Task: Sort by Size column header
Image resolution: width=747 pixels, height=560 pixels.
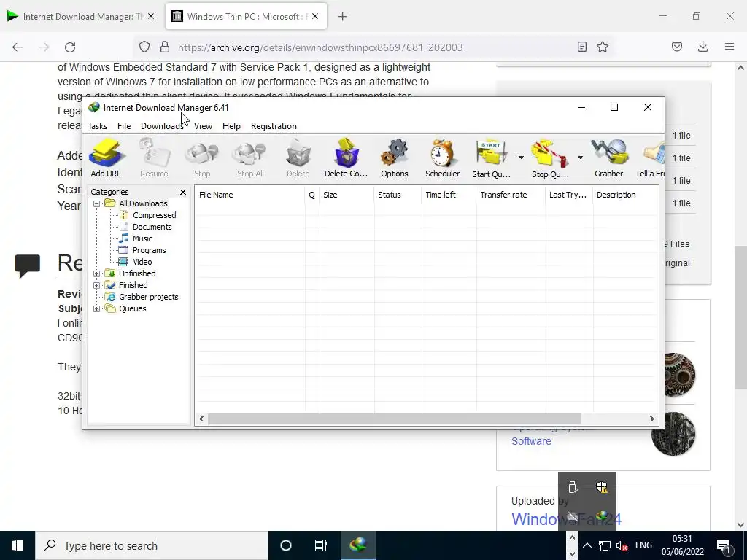Action: 347,195
